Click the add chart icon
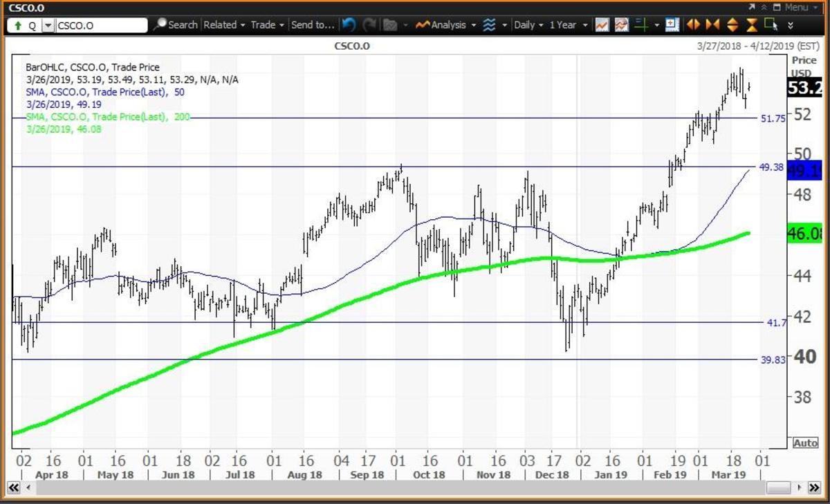Image resolution: width=830 pixels, height=504 pixels. click(602, 25)
